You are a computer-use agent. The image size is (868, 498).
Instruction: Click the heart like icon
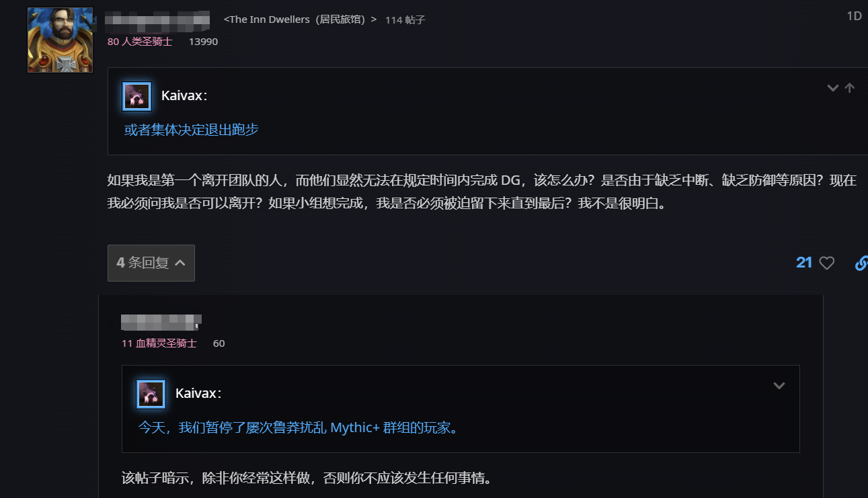pyautogui.click(x=827, y=263)
